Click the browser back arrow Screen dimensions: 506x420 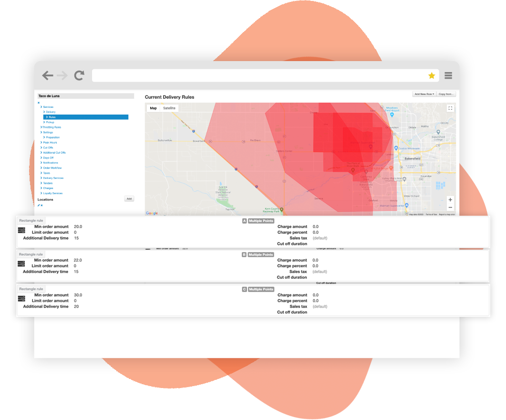click(x=48, y=75)
